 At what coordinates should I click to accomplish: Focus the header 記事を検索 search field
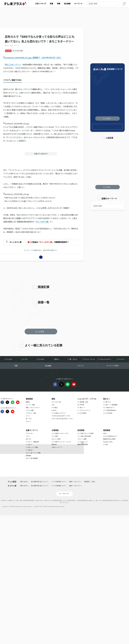(x=102, y=4)
